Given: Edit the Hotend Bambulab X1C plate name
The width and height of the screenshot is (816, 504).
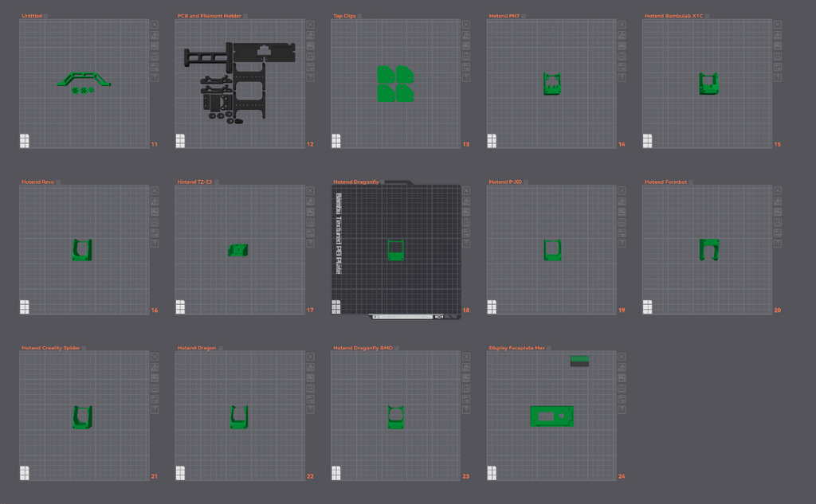Looking at the screenshot, I should pos(707,16).
